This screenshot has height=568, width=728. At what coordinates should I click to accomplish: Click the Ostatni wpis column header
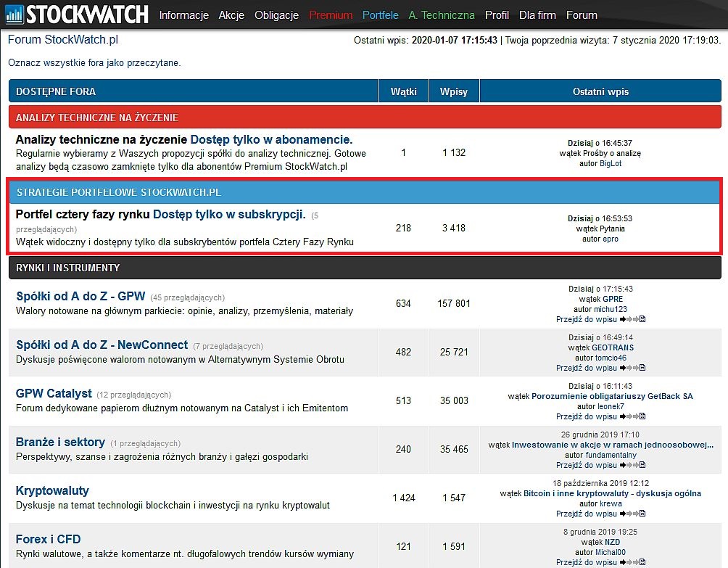pyautogui.click(x=600, y=91)
